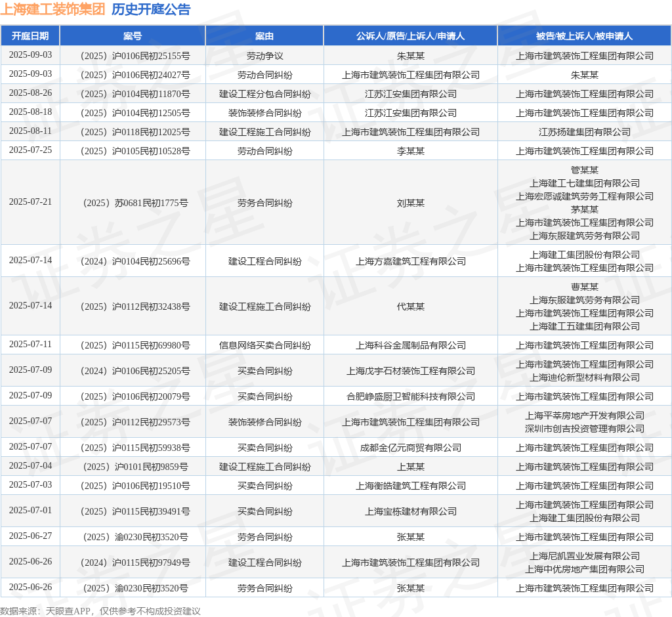
Task: Select the 开庭日期 column header
Action: point(30,36)
